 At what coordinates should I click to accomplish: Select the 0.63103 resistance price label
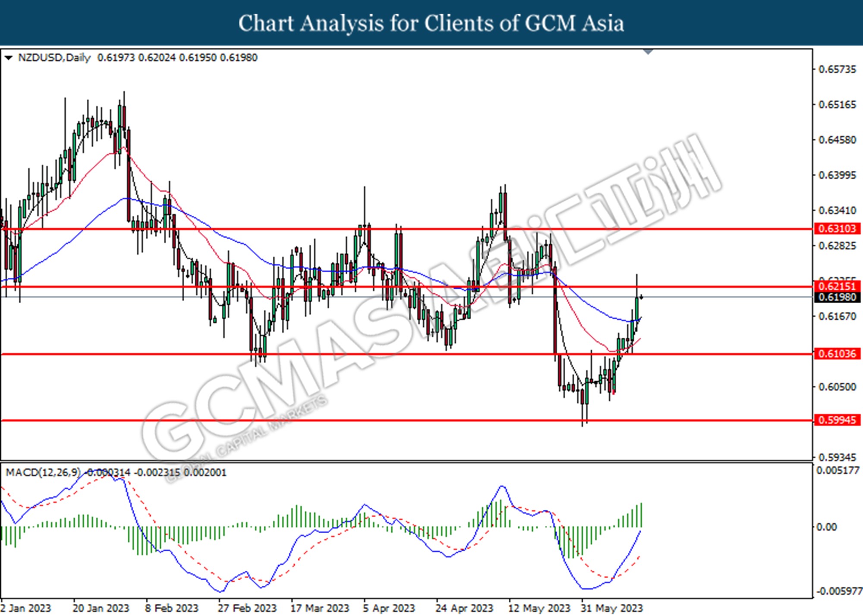click(837, 229)
